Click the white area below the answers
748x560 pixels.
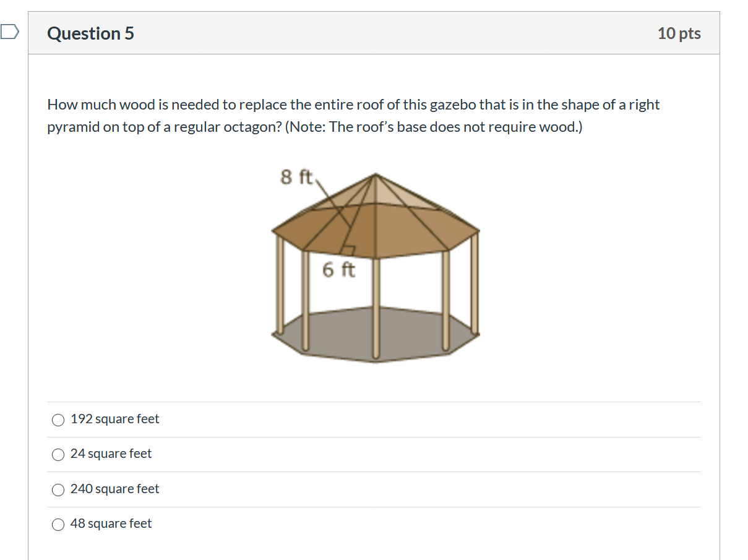point(371,548)
